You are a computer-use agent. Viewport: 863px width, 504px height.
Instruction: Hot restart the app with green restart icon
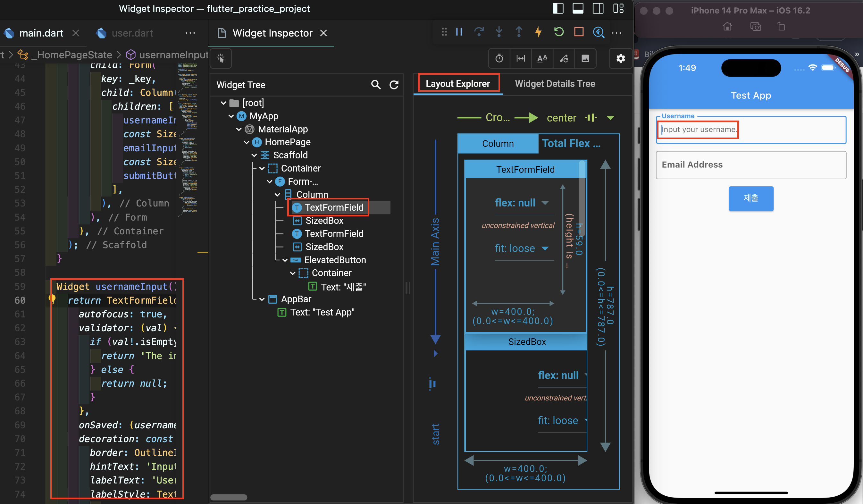click(x=558, y=32)
